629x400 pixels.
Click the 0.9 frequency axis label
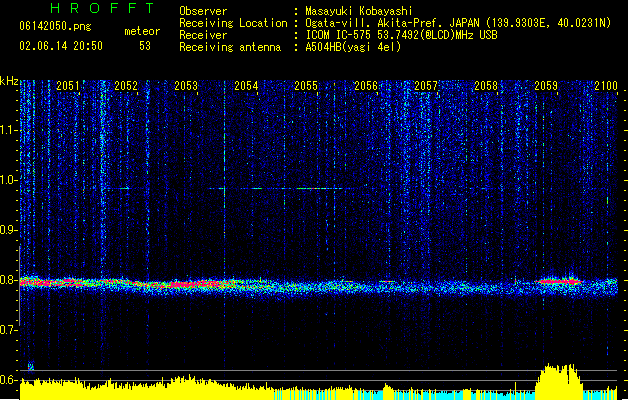click(9, 230)
